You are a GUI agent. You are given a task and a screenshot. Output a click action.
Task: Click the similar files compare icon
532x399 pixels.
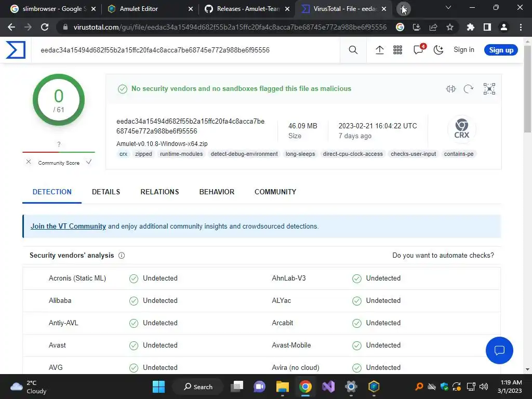[x=451, y=89]
